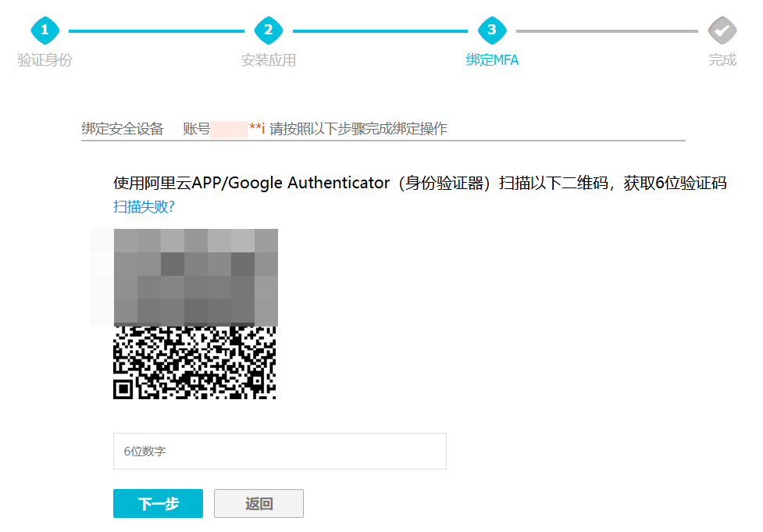
Task: Click the 返回 button
Action: 258,503
